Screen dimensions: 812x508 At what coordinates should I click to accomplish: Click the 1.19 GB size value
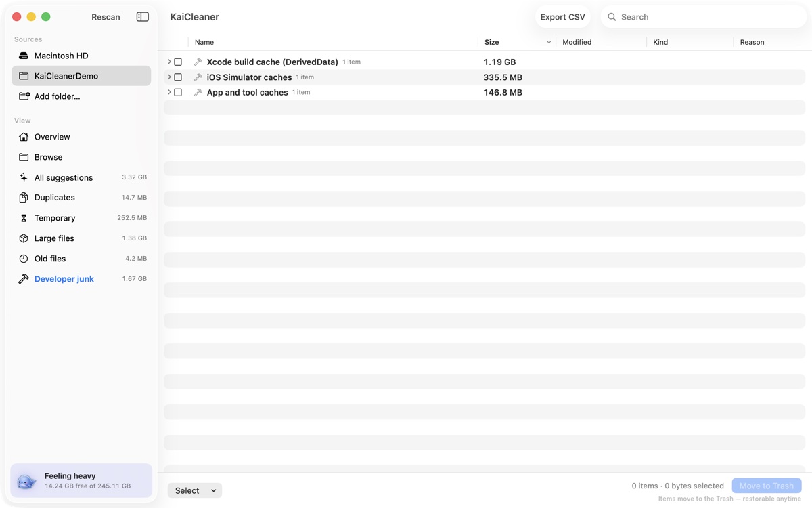coord(499,62)
